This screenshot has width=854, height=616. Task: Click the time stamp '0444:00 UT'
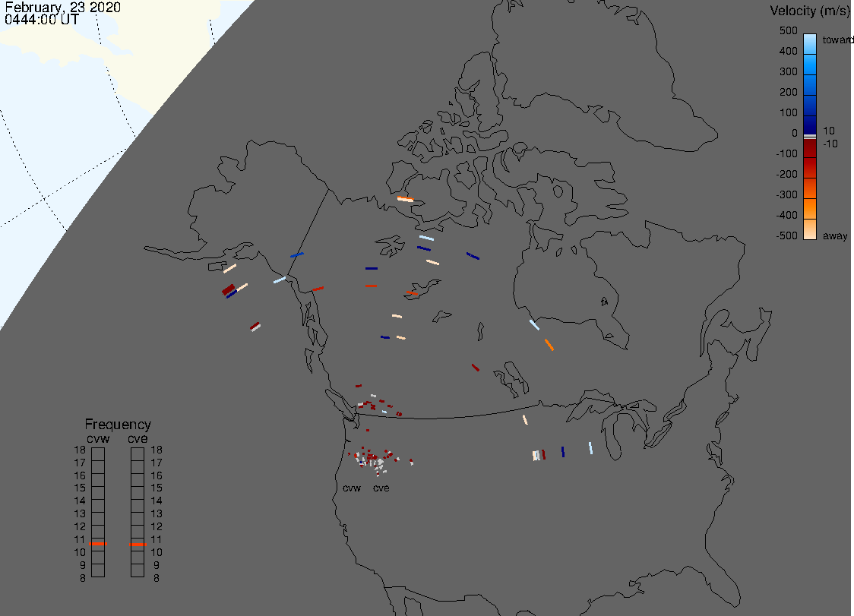(x=41, y=20)
